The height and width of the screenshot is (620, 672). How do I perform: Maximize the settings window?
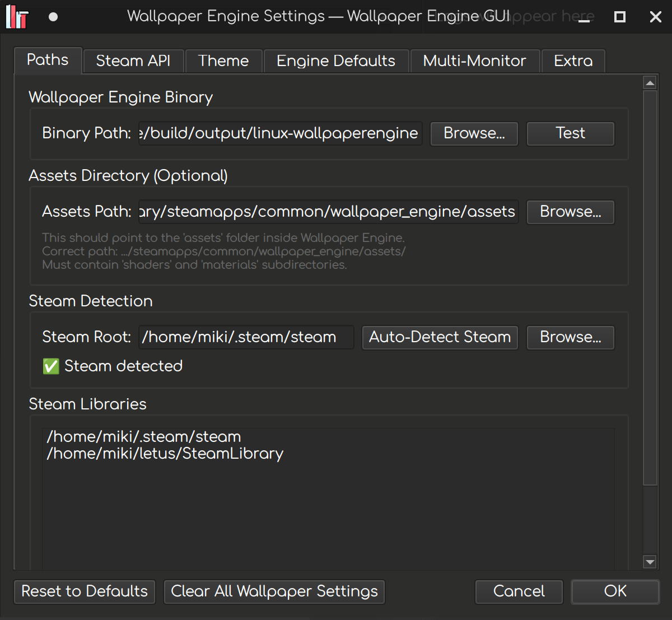tap(620, 17)
